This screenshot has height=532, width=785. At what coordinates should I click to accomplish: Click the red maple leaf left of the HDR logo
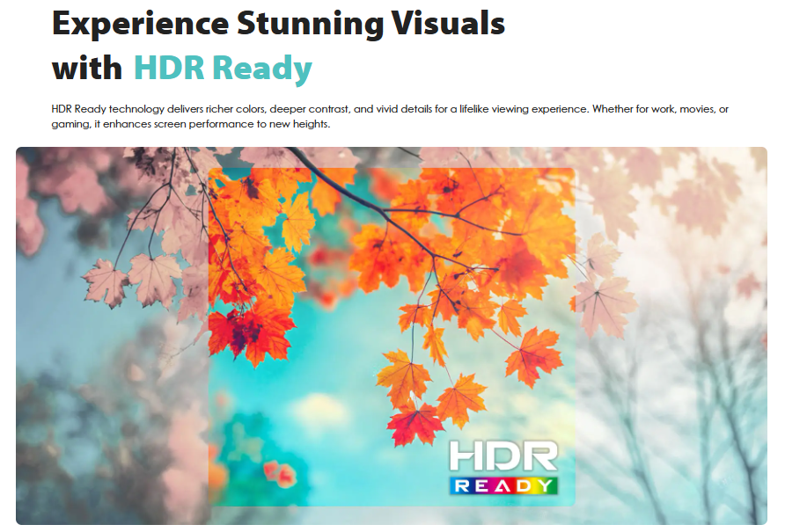coord(415,422)
